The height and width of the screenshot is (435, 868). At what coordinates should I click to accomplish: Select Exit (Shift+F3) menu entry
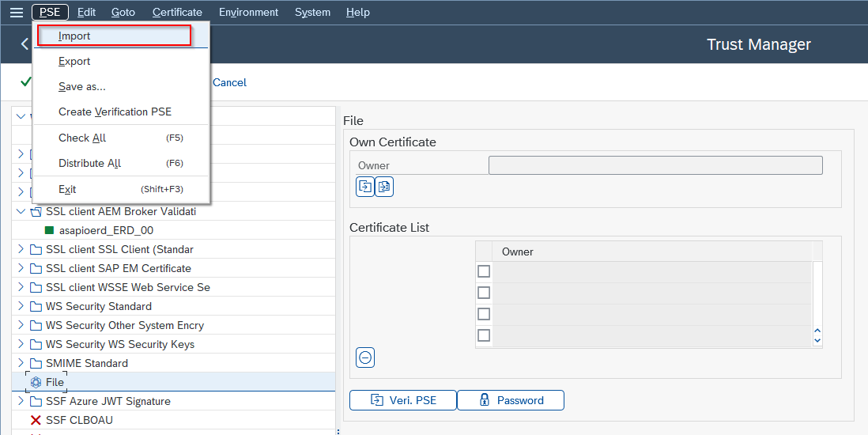tap(121, 190)
